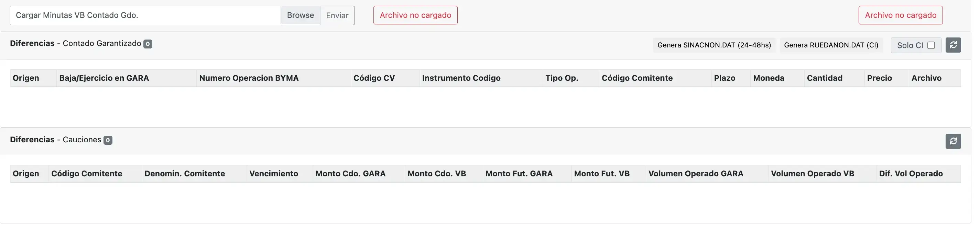Click the Cauciones count badge

108,141
